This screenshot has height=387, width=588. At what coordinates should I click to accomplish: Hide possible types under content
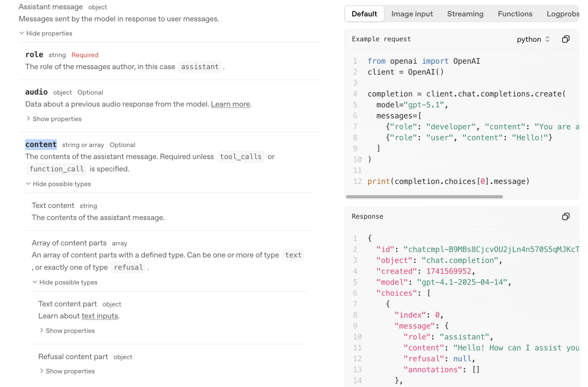tap(58, 184)
